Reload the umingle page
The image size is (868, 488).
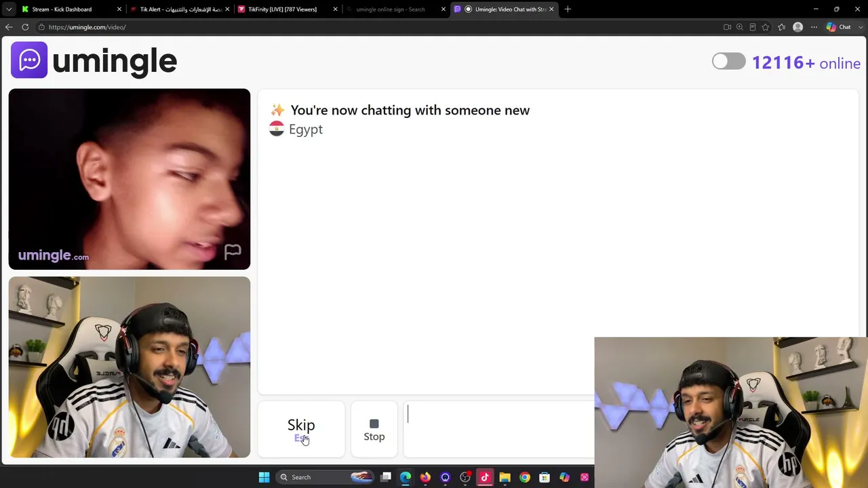(25, 27)
